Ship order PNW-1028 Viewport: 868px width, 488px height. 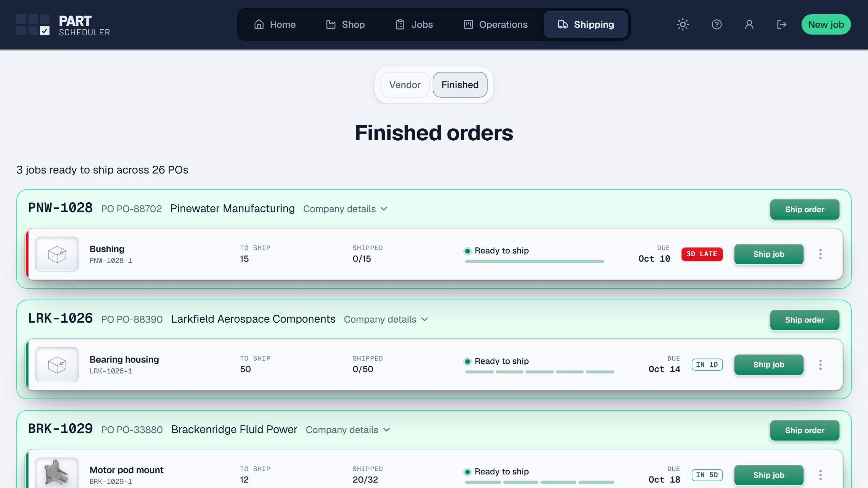[x=805, y=209]
